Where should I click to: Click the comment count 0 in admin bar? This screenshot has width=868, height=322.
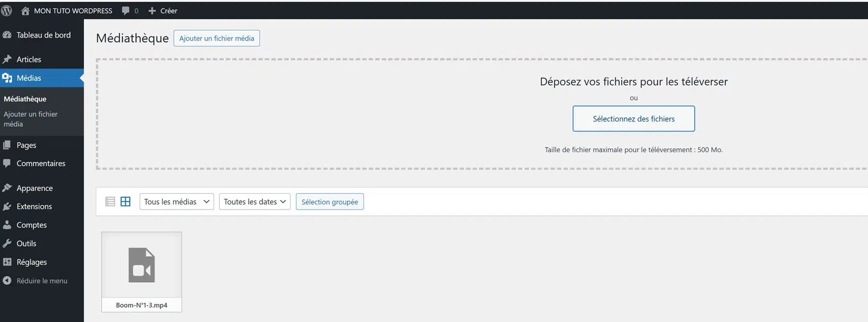click(137, 11)
